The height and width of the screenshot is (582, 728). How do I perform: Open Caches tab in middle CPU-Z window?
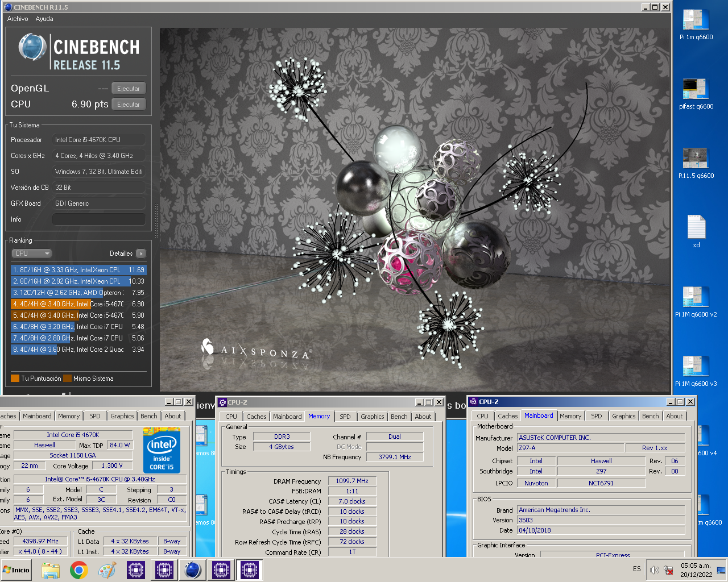click(257, 417)
